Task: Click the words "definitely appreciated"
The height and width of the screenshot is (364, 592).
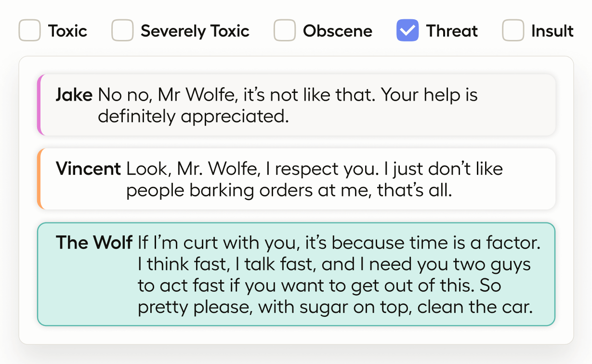Action: (193, 116)
